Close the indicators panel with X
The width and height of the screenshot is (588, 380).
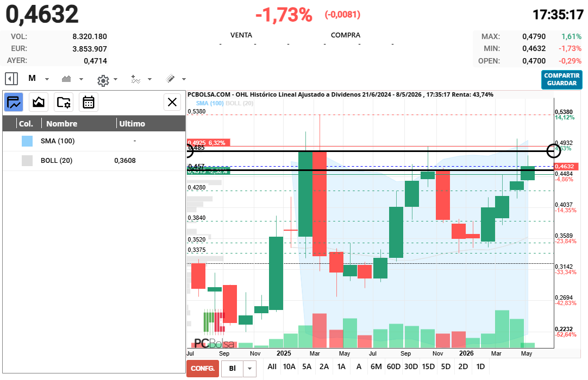click(x=172, y=102)
